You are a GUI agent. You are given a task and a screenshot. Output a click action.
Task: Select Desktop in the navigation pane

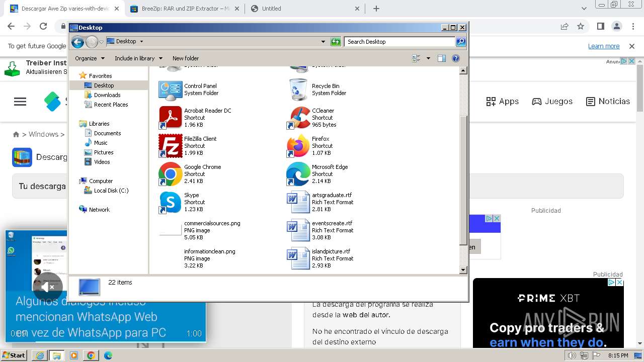click(104, 85)
